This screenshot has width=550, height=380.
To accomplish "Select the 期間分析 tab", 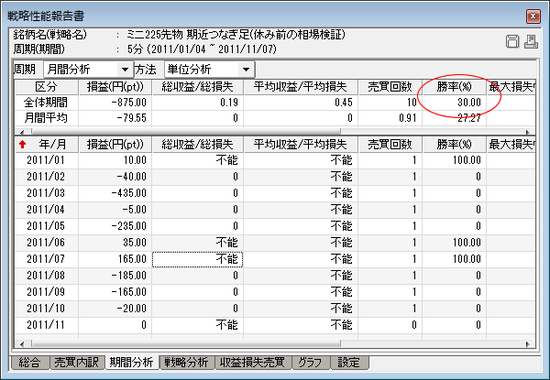I will [132, 362].
